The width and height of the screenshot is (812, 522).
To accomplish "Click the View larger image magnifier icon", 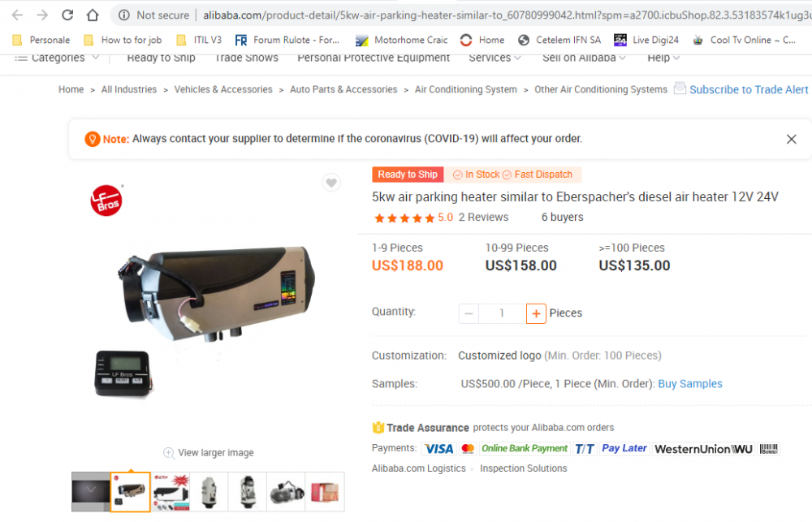I will 169,453.
